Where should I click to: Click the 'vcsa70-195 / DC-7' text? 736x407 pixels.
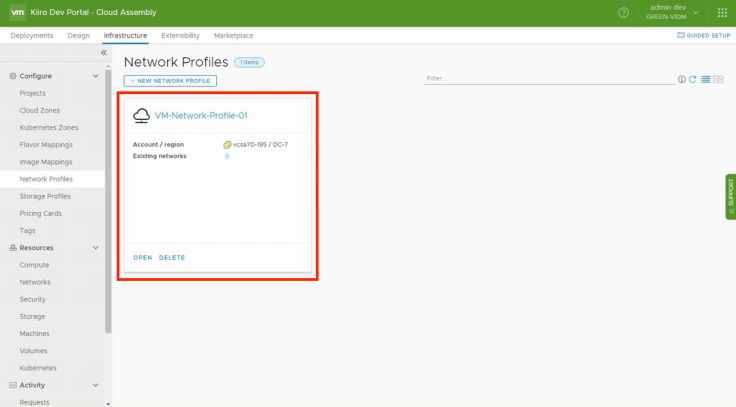(x=261, y=145)
